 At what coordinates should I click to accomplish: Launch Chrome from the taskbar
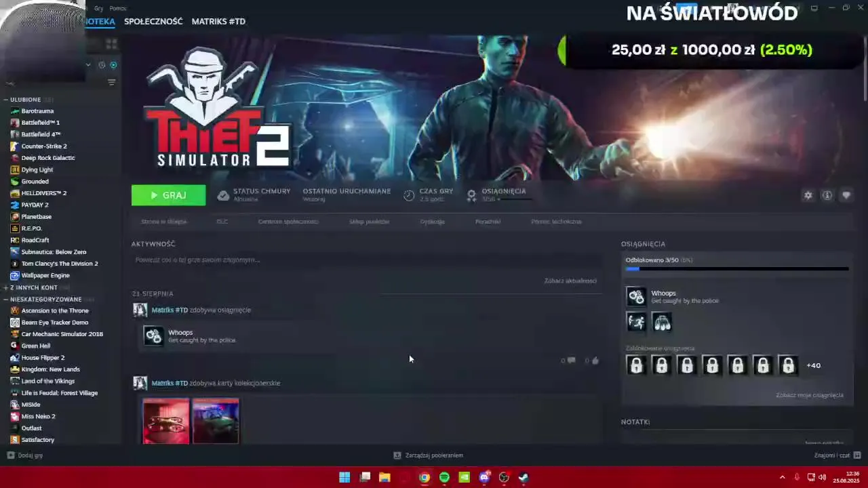coord(424,477)
